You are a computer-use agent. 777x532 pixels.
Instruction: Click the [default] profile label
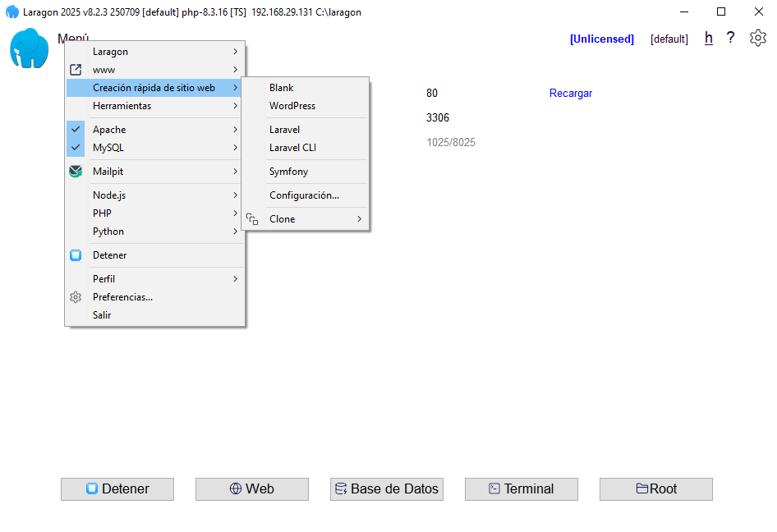point(669,39)
